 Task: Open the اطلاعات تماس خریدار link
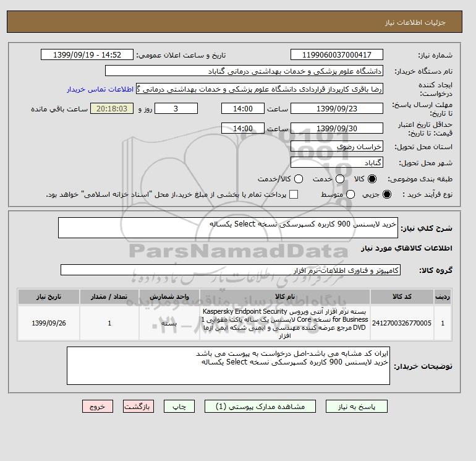pyautogui.click(x=100, y=89)
